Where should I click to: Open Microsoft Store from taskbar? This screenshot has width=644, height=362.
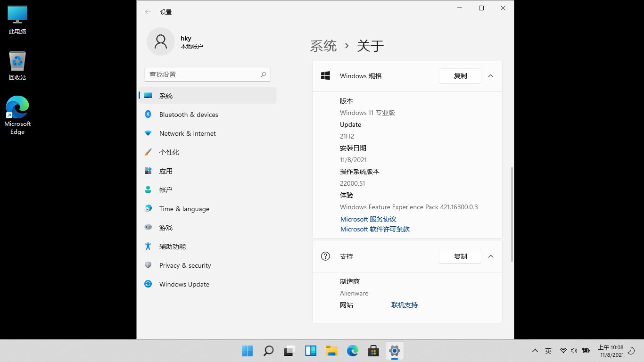[x=374, y=351]
